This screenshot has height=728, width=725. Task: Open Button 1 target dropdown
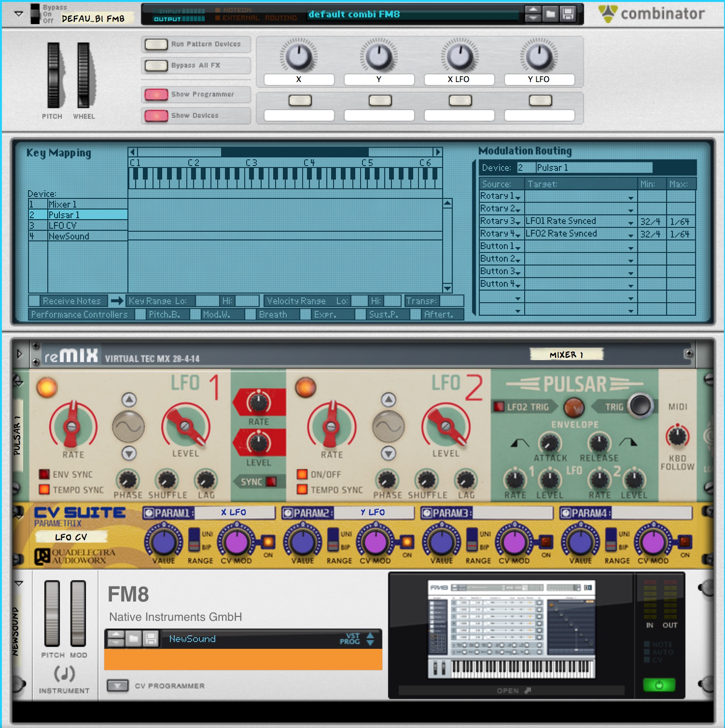click(581, 246)
